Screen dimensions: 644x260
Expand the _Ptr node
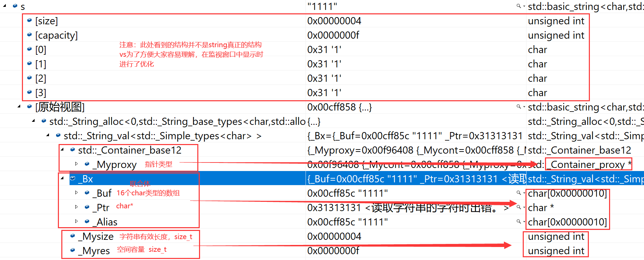[77, 207]
